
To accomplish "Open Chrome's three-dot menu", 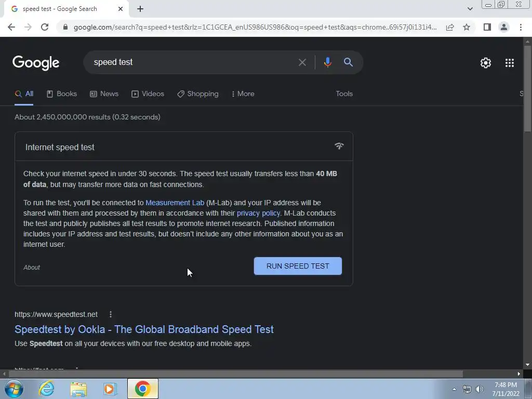I will [x=521, y=27].
